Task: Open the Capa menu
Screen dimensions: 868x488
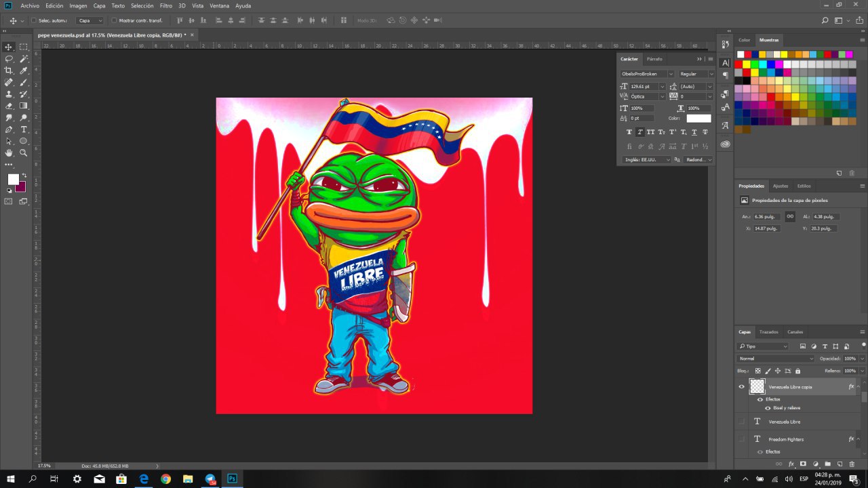Action: point(99,5)
